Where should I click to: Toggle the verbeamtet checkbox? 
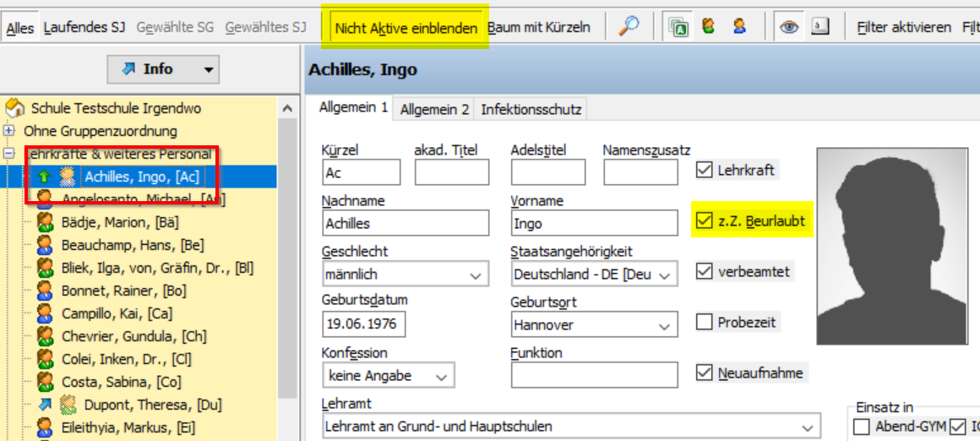pos(704,272)
